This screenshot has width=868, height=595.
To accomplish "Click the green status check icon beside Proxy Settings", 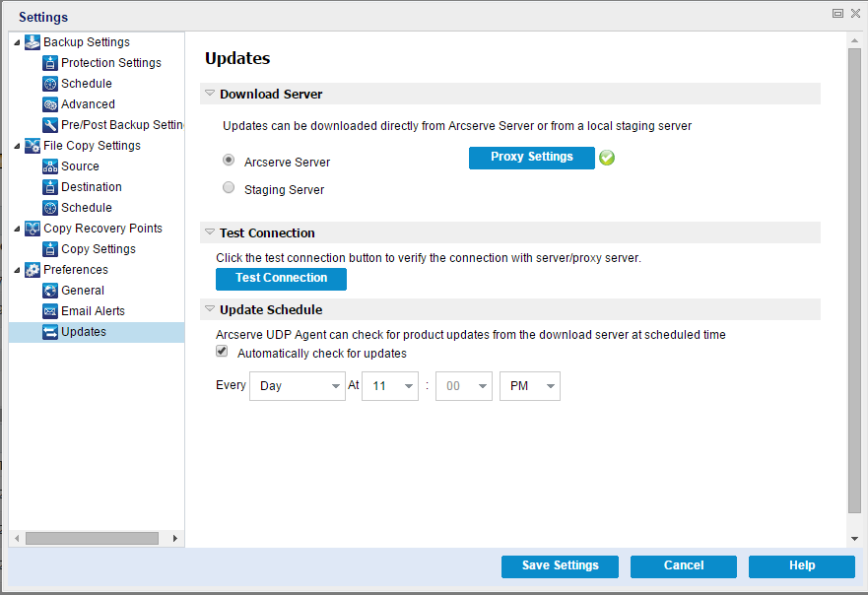I will 607,158.
